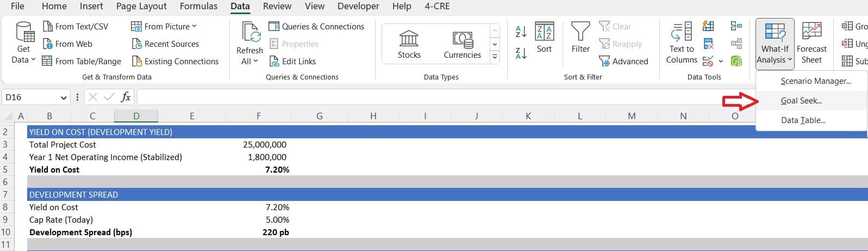Image resolution: width=868 pixels, height=251 pixels.
Task: Select column D header
Action: tap(136, 116)
